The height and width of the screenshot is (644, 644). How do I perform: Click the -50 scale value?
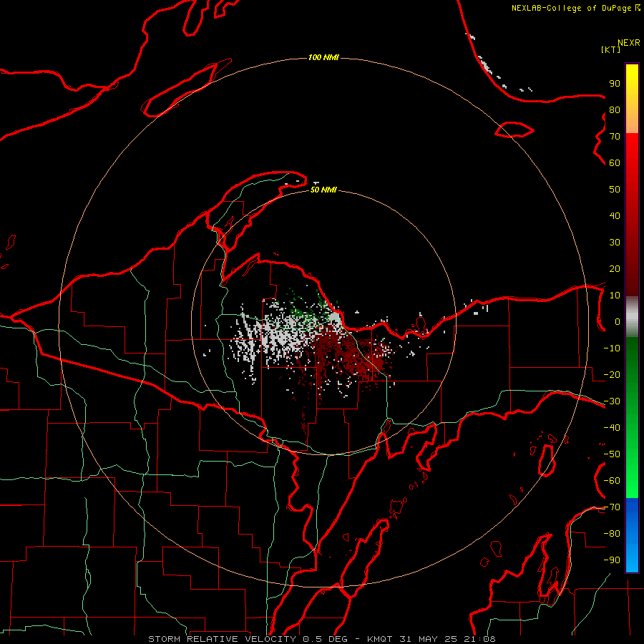click(x=612, y=454)
